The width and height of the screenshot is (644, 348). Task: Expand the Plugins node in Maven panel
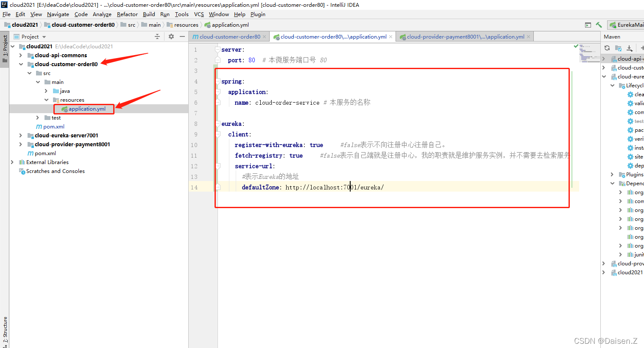[612, 174]
